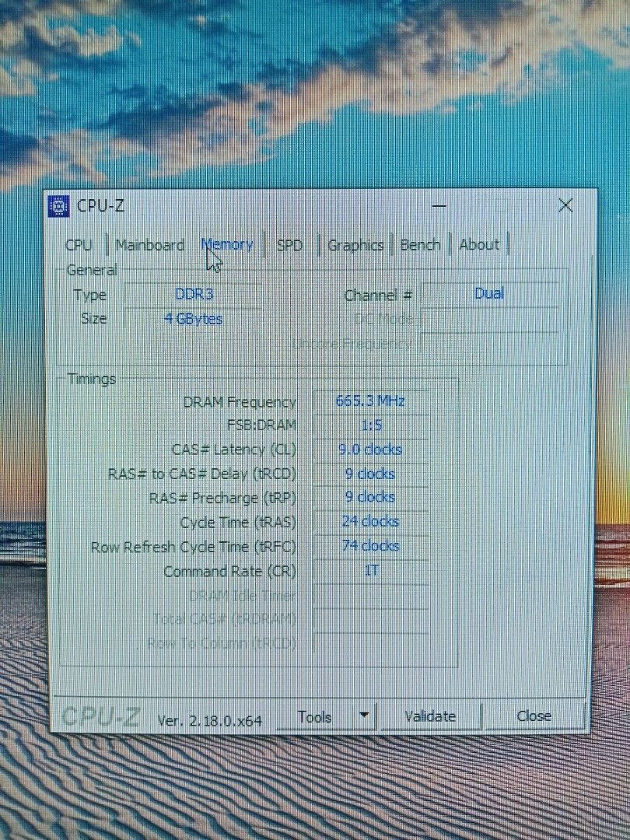Click the Dual channel value

coord(489,293)
